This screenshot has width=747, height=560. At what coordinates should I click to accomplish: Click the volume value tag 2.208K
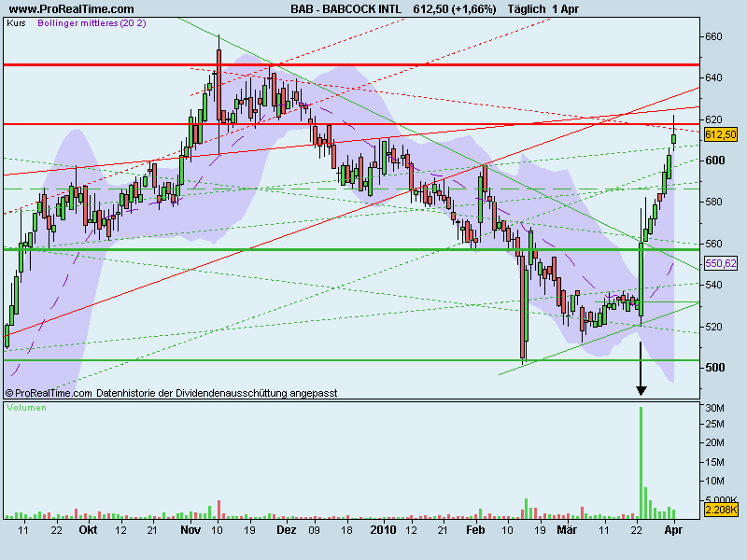point(722,510)
